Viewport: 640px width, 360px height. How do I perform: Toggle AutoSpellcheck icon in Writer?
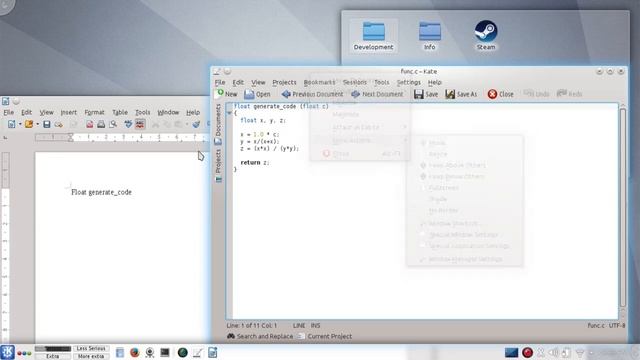pos(140,124)
